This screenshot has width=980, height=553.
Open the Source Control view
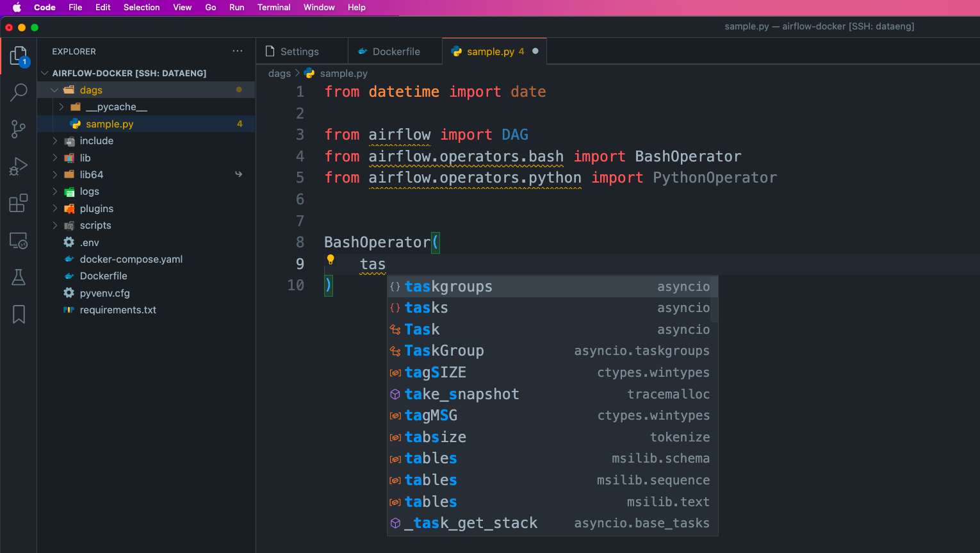[19, 129]
